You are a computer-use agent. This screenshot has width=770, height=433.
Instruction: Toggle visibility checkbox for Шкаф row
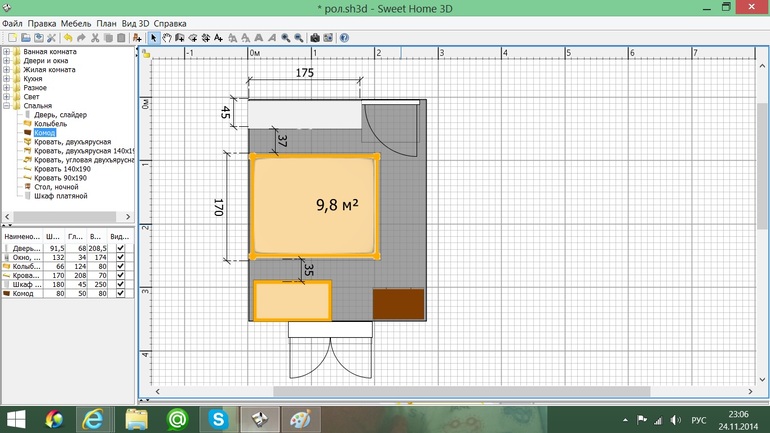120,284
